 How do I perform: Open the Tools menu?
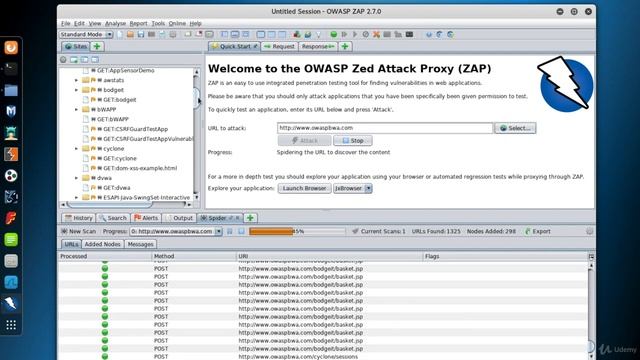(x=158, y=24)
